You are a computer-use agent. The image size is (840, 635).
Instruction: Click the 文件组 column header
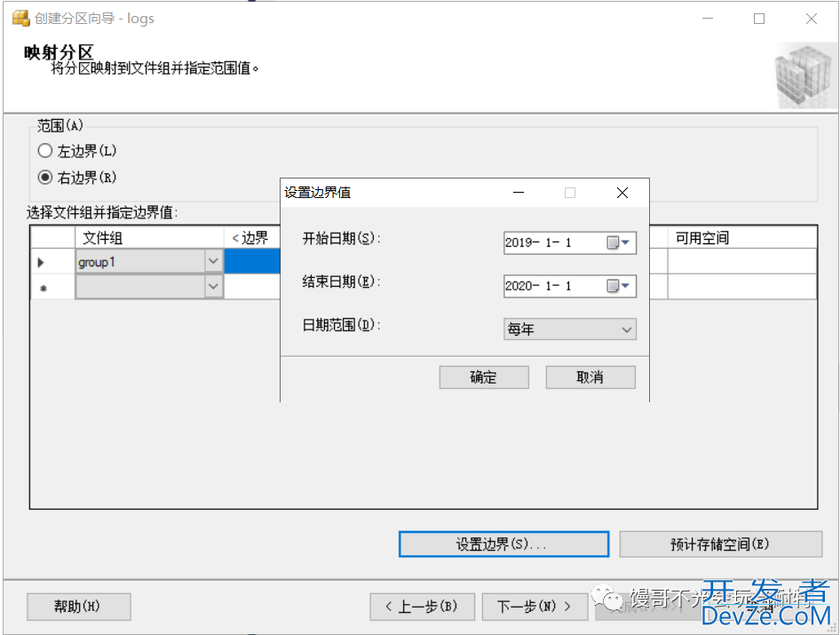pyautogui.click(x=149, y=237)
